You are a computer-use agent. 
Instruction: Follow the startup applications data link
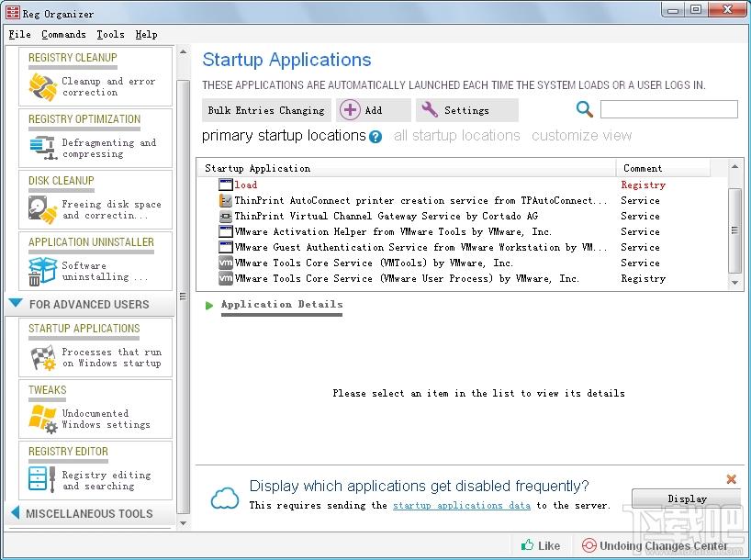pos(461,505)
